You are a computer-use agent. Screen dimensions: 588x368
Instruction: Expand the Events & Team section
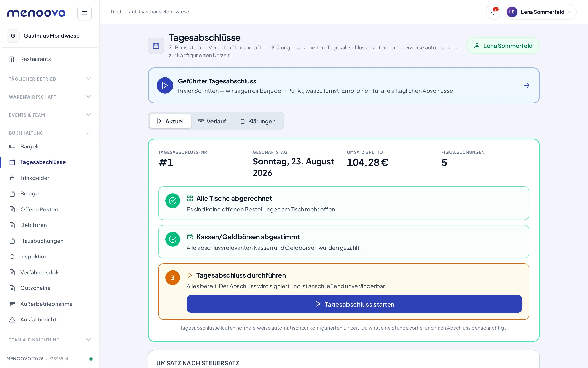pos(50,115)
